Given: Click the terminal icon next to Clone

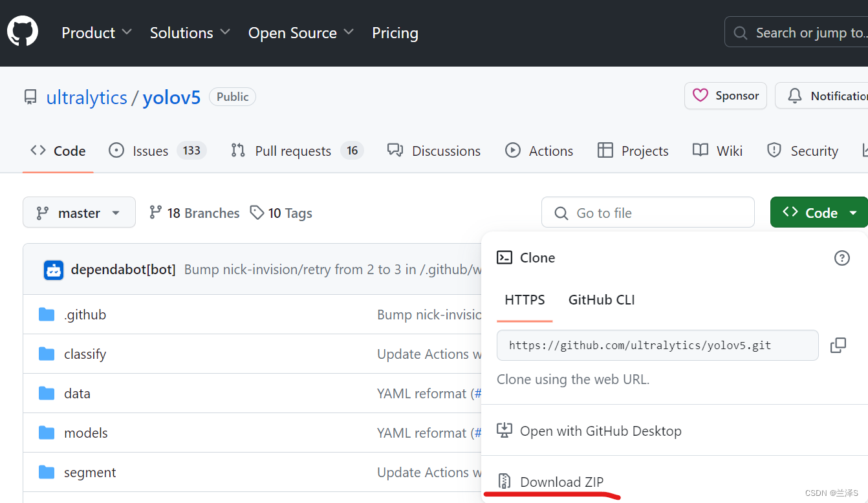Looking at the screenshot, I should coord(505,257).
